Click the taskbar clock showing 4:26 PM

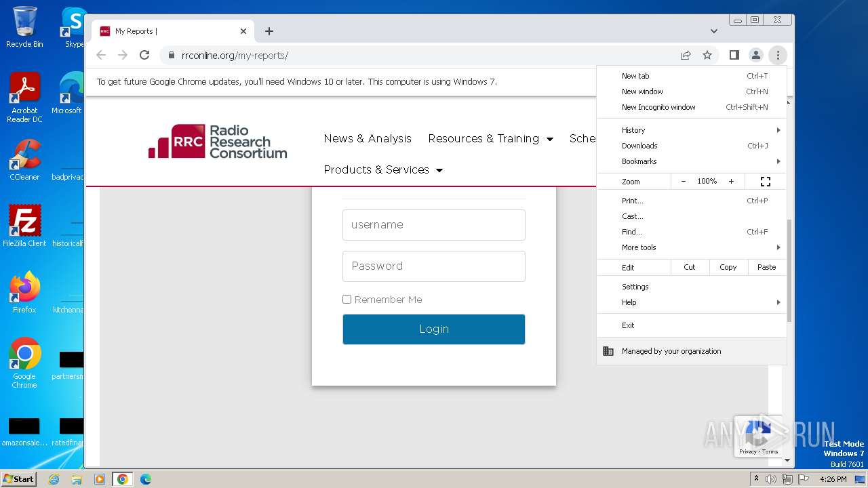(833, 479)
